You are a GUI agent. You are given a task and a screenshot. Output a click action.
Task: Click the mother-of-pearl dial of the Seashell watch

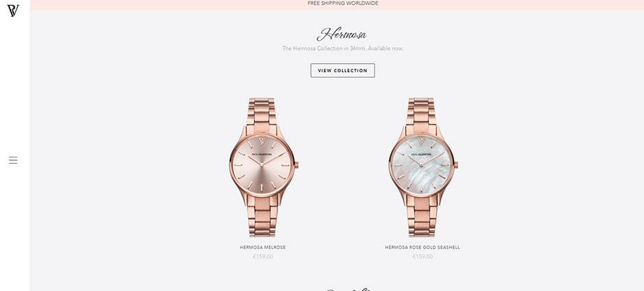coord(421,165)
